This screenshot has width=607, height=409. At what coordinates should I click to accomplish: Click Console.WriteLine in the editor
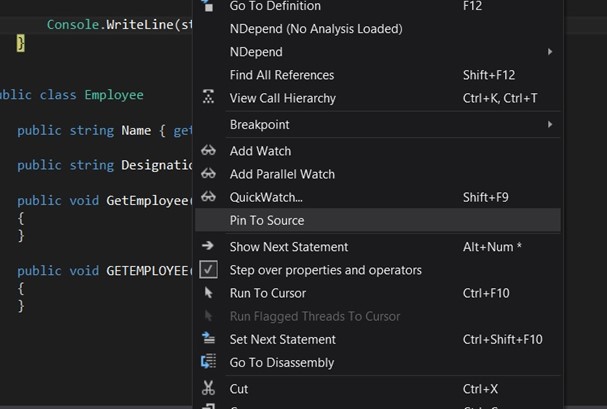(110, 25)
